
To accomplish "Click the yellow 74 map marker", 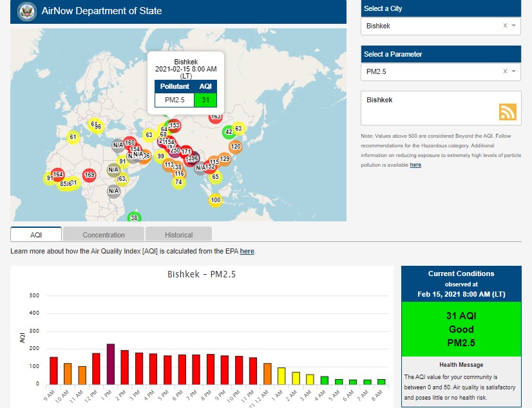I will 178,182.
